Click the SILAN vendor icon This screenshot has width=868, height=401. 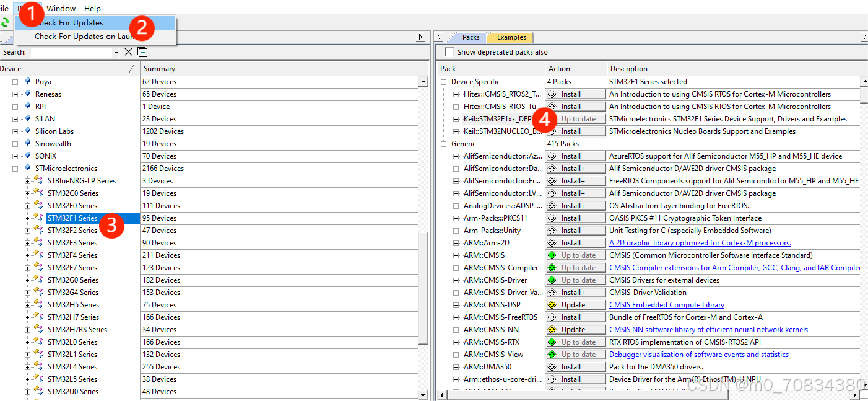tap(27, 119)
